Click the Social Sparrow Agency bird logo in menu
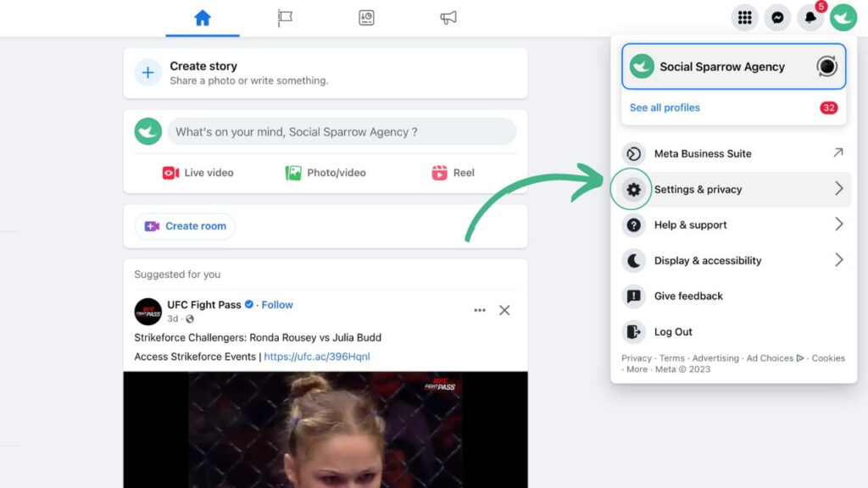The height and width of the screenshot is (488, 868). pos(642,66)
